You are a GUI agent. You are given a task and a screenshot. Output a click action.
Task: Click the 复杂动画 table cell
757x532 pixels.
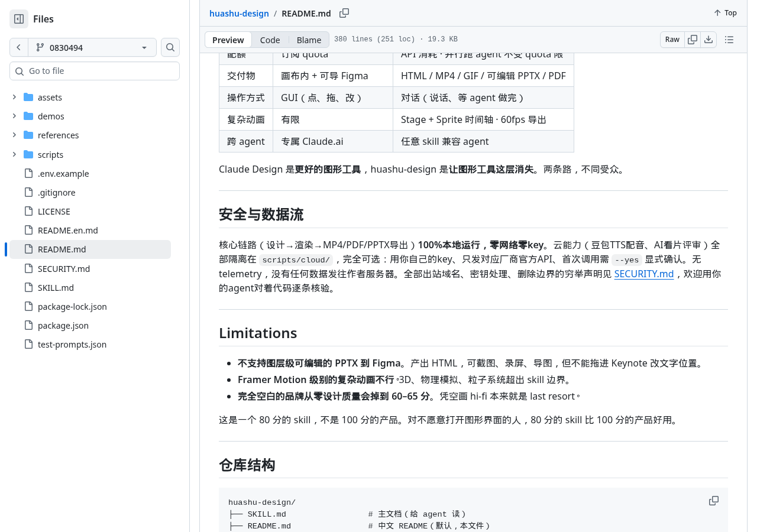click(246, 119)
